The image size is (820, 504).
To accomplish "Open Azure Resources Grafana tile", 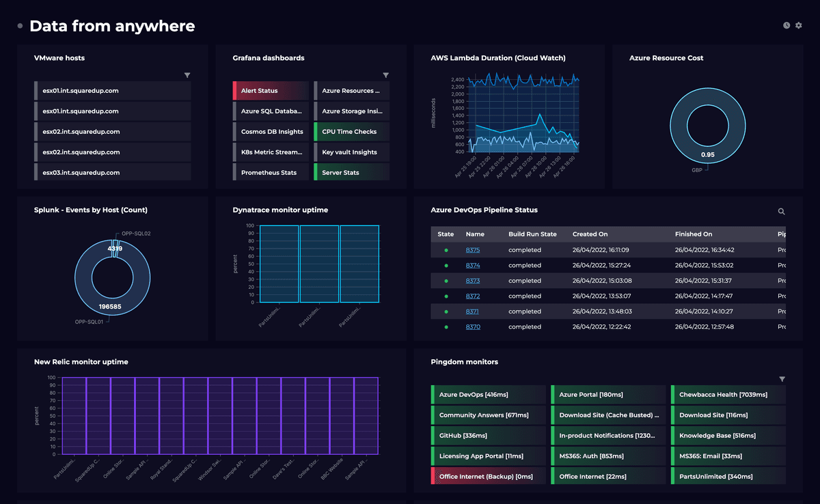I will (x=351, y=90).
